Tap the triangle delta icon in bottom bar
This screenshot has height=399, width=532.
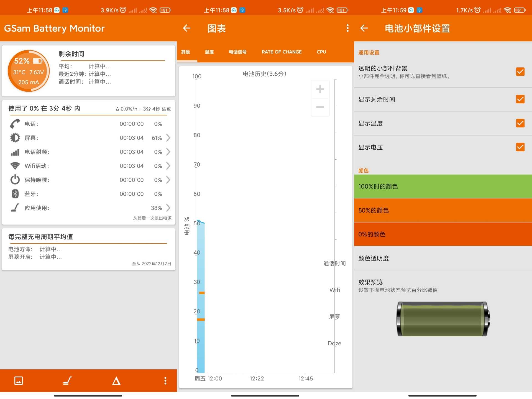(x=116, y=381)
